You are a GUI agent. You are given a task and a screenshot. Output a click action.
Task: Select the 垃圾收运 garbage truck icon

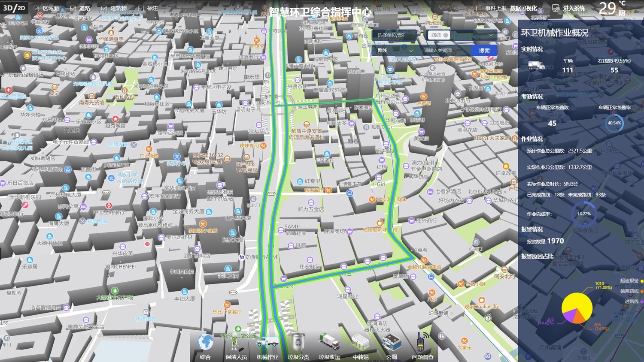[329, 343]
